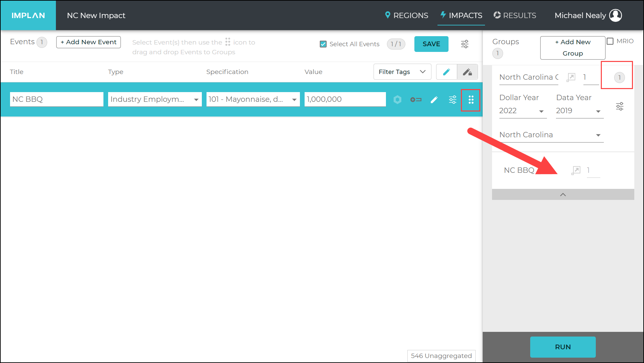Switch to the Impacts tab
This screenshot has height=363, width=644.
pyautogui.click(x=461, y=15)
